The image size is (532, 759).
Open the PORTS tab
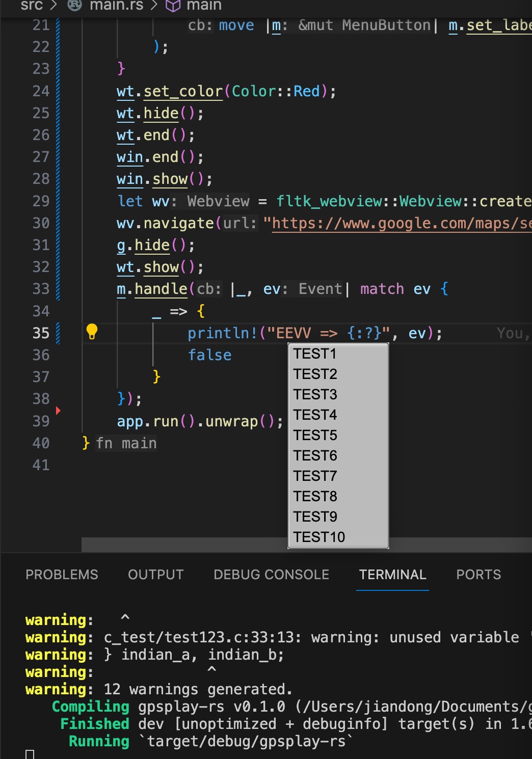(478, 575)
